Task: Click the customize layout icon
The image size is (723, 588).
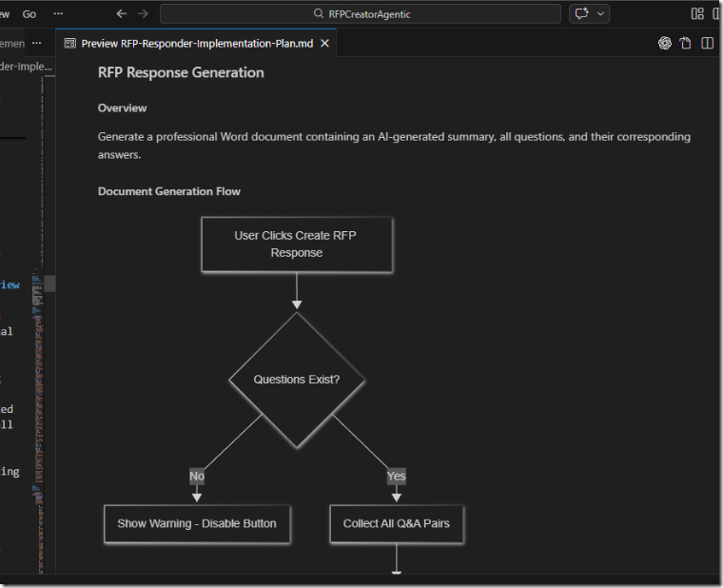Action: point(697,14)
